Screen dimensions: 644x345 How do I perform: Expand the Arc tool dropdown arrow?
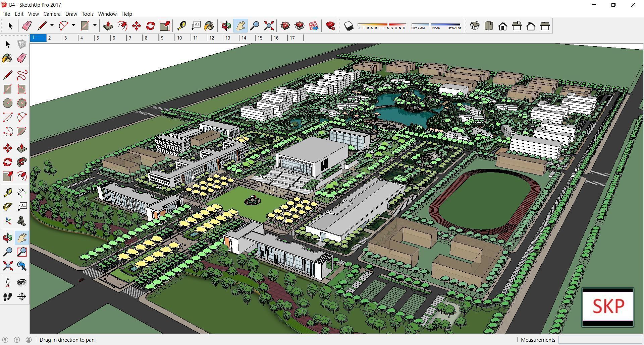73,25
